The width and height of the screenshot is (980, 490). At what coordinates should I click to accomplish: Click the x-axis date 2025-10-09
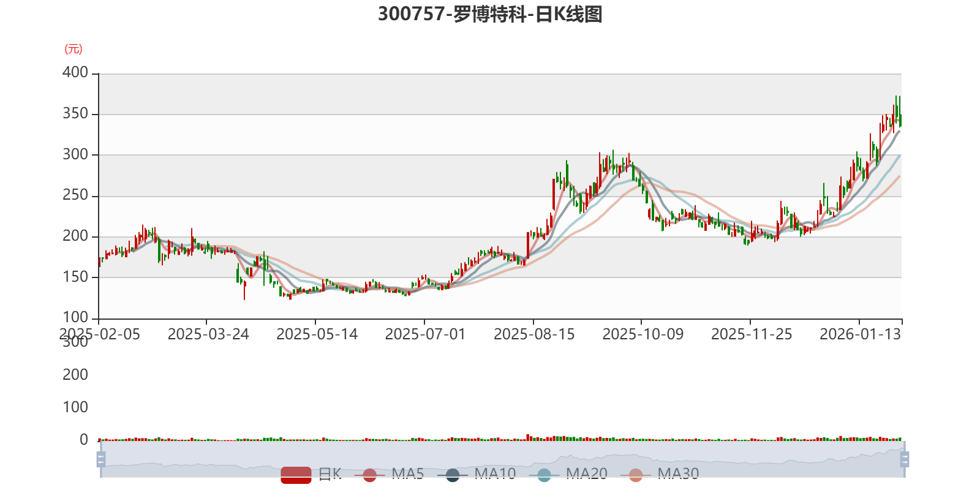pyautogui.click(x=643, y=334)
